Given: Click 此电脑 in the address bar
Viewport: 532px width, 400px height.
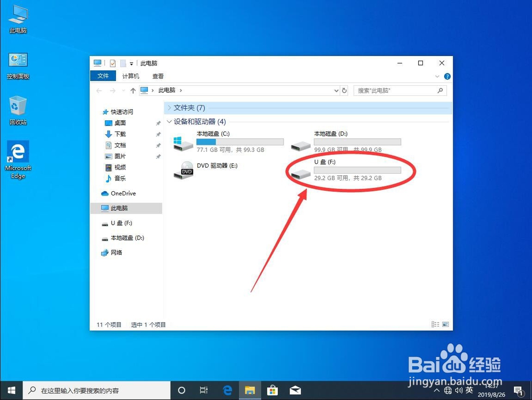Looking at the screenshot, I should [167, 91].
